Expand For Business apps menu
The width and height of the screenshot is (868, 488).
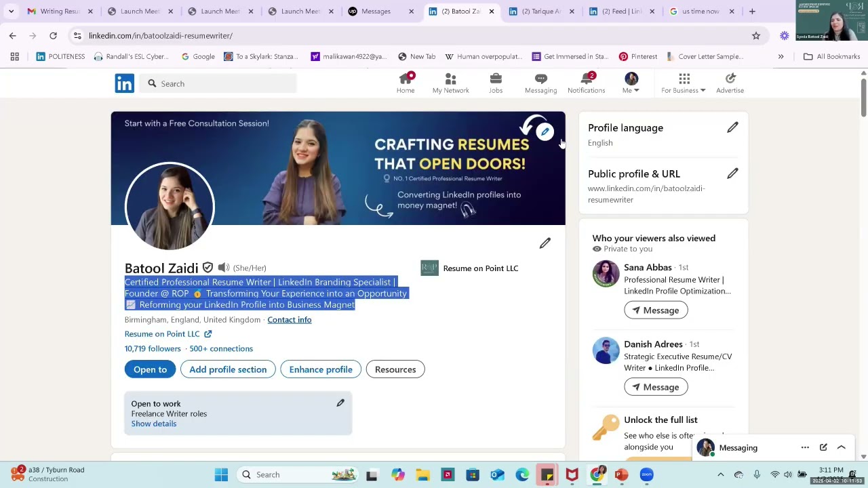point(684,83)
